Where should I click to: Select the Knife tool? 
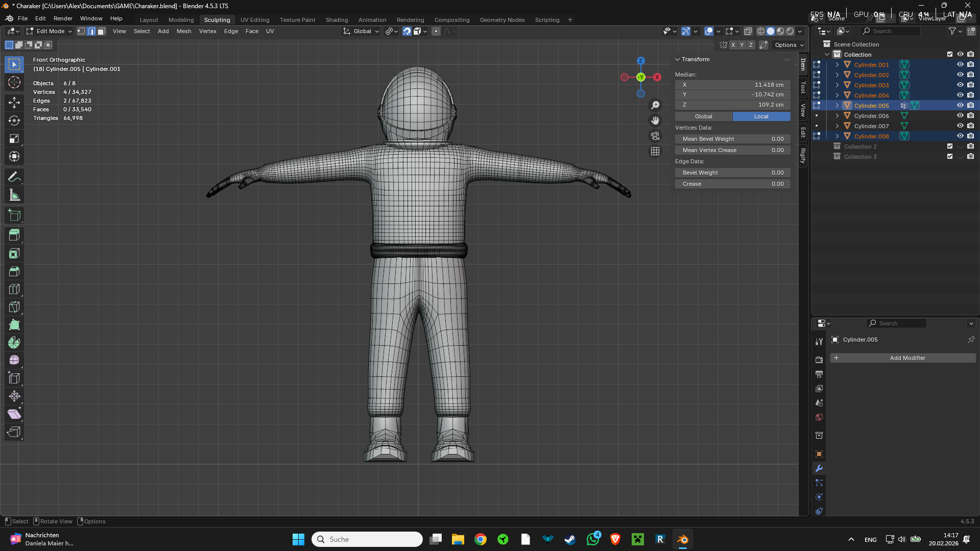[14, 307]
